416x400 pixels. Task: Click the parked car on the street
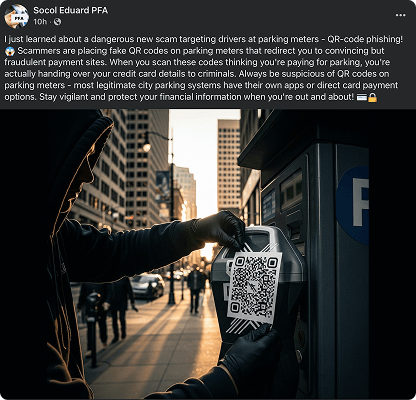(x=147, y=286)
